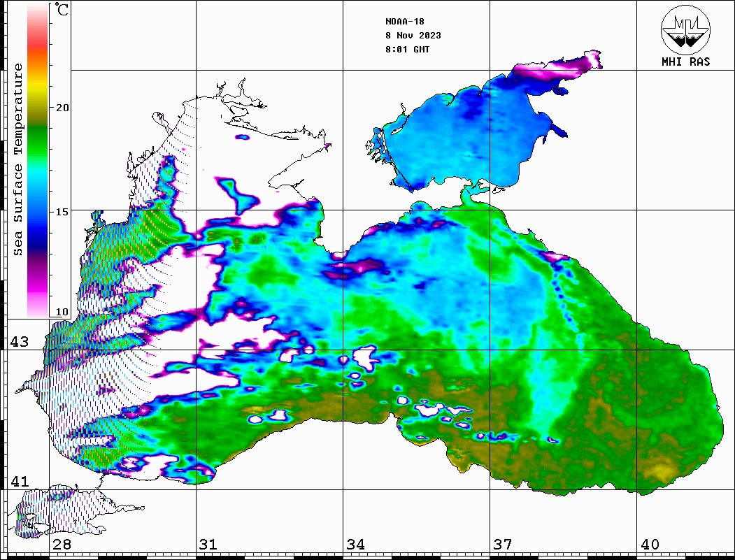Click the 'NOAA-18' satellite label

point(405,22)
